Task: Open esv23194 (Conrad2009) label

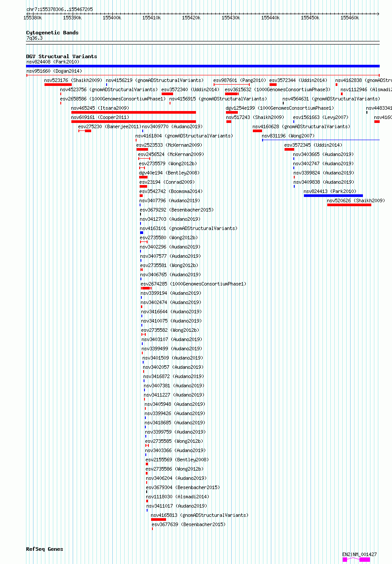Action: tap(167, 182)
